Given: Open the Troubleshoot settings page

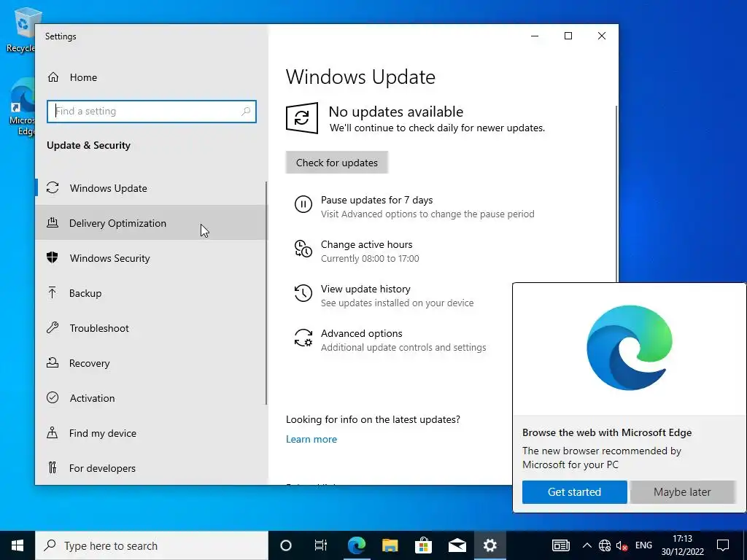Looking at the screenshot, I should pos(152,327).
